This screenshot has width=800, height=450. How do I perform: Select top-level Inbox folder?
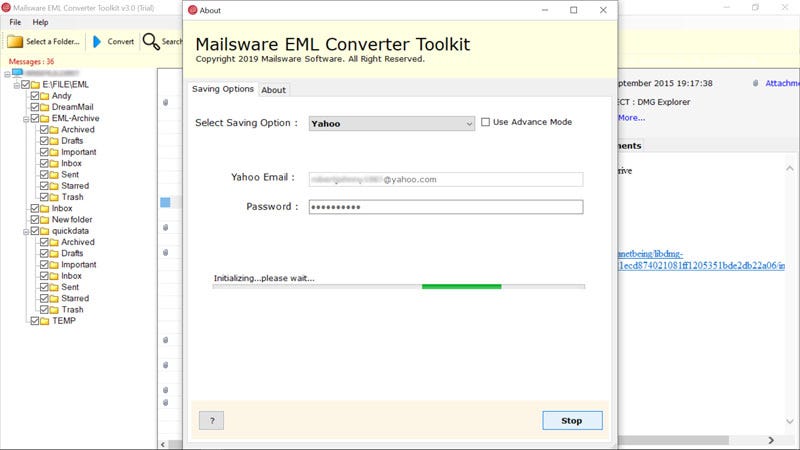pyautogui.click(x=62, y=209)
